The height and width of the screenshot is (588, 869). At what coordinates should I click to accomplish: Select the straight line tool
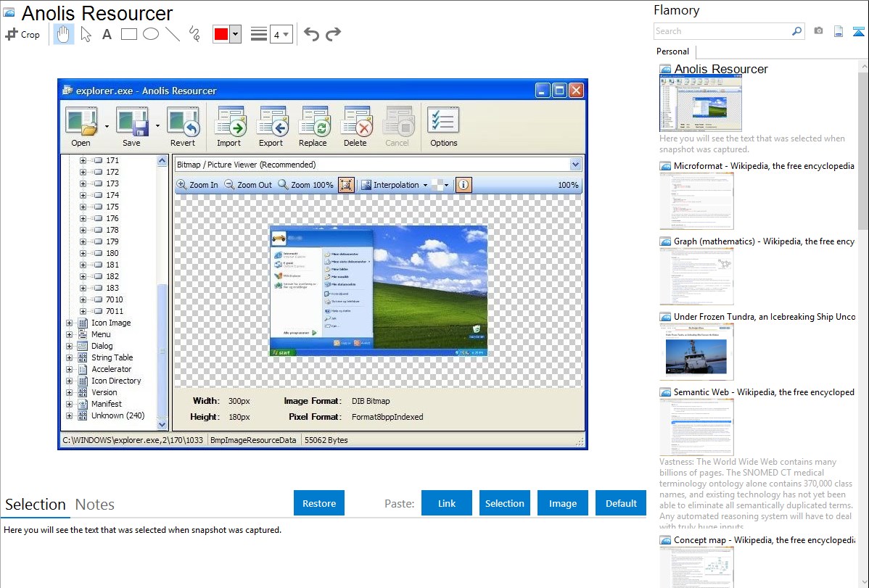click(173, 34)
